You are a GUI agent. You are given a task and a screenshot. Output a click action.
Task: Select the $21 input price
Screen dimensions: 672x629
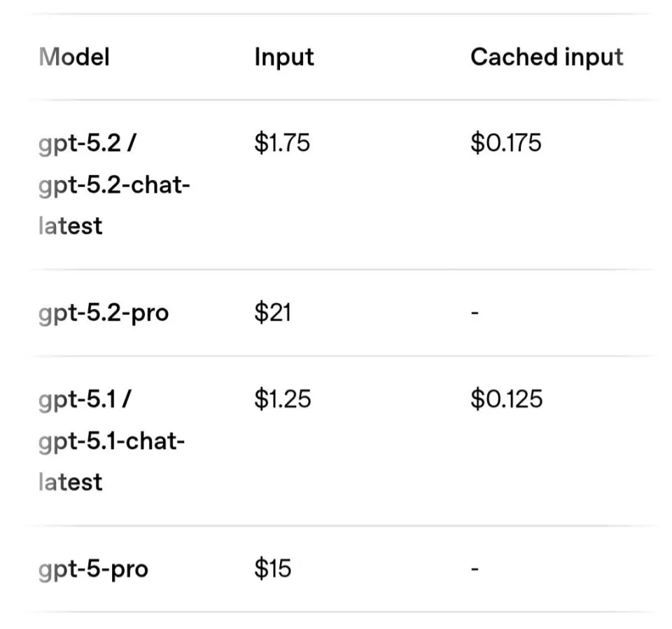[272, 313]
